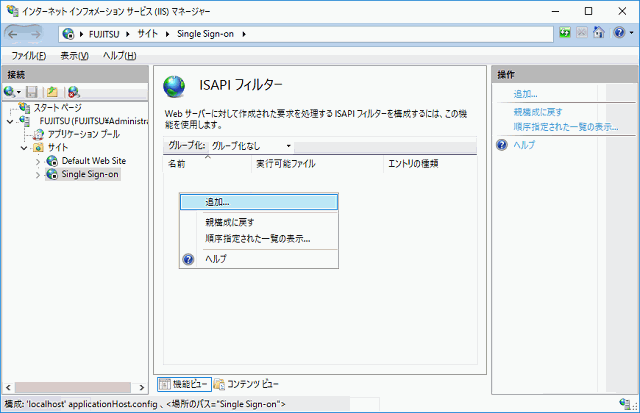
Task: Go to Home via house icon
Action: [599, 32]
